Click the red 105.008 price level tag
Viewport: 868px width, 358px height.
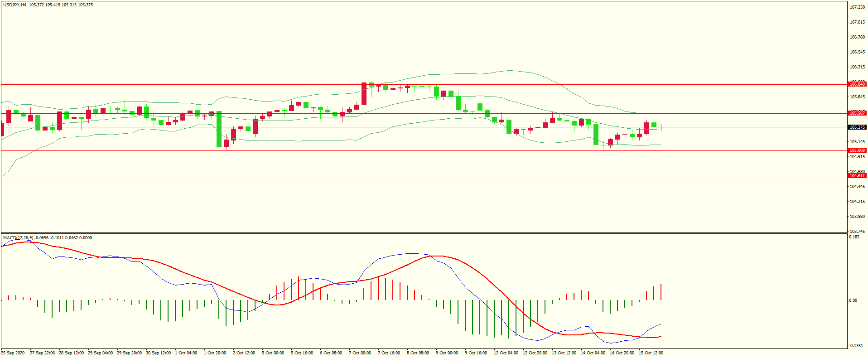(x=857, y=150)
